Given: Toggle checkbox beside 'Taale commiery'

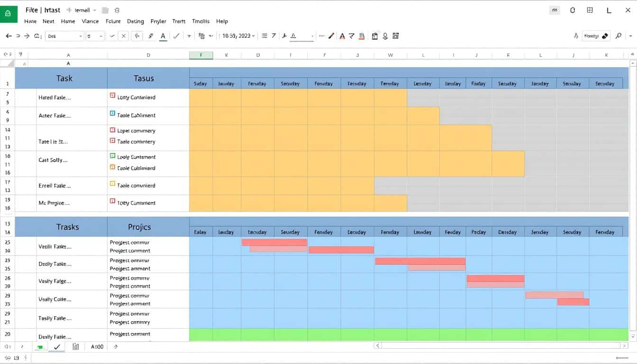Looking at the screenshot, I should 112,141.
